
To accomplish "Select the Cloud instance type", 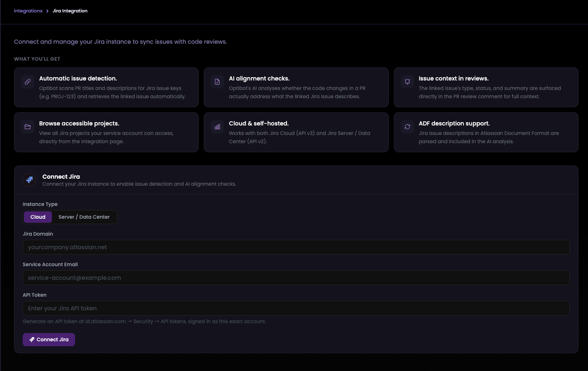I will point(38,217).
